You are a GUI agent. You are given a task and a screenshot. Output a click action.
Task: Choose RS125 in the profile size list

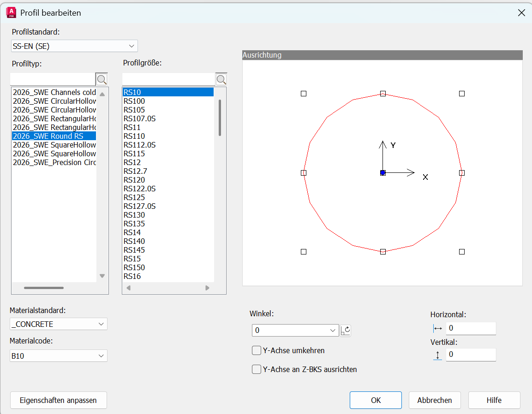(134, 197)
